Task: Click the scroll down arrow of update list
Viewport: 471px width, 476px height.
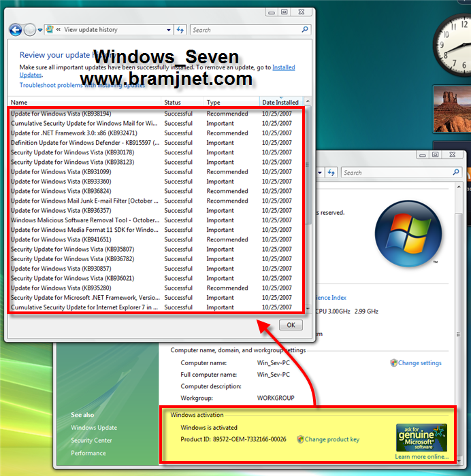Action: (308, 309)
